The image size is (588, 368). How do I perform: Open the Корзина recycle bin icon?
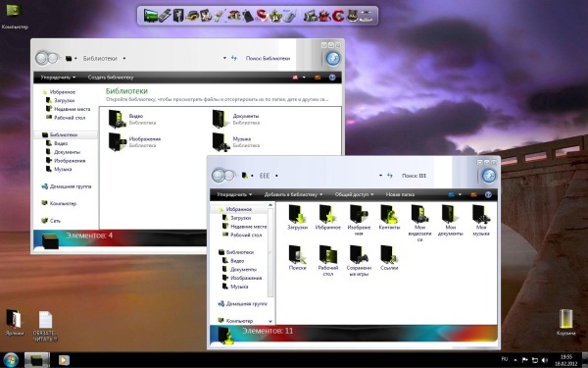point(565,322)
